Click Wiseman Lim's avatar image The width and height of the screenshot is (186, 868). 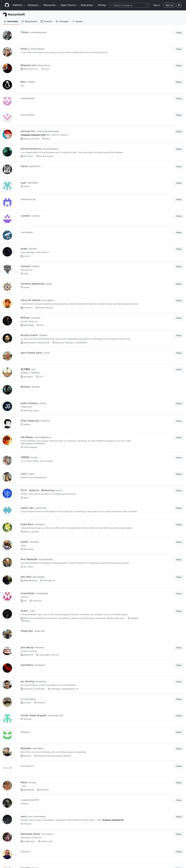7,68
